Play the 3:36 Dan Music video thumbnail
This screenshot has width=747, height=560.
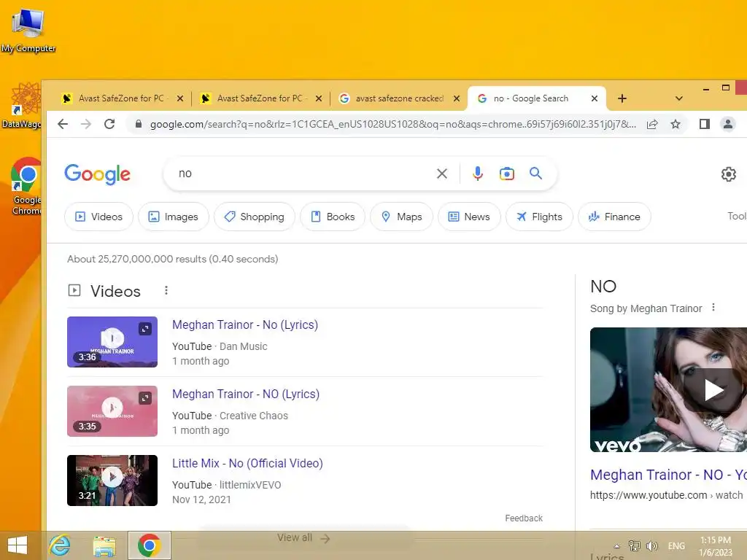coord(112,342)
